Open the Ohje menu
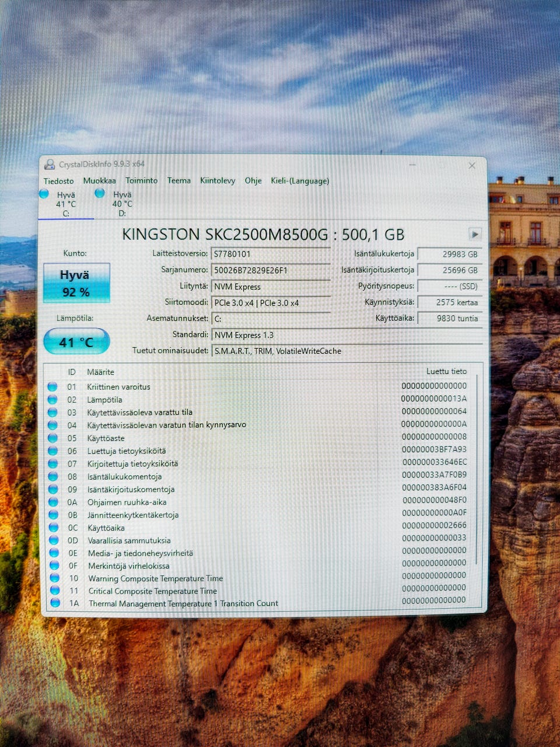Screen dimensions: 560x747 point(253,181)
